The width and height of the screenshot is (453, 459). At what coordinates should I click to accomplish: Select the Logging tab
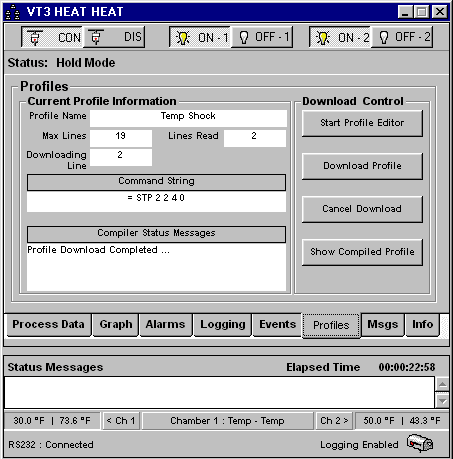(223, 325)
